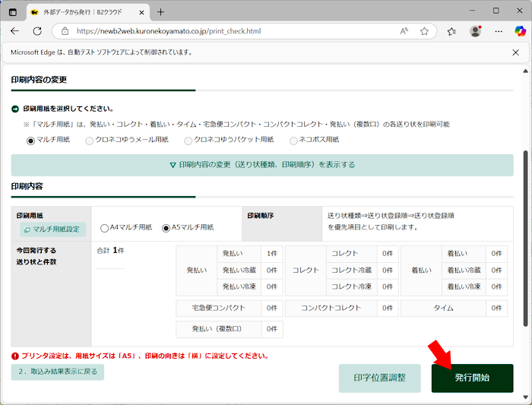Screen dimensions: 532x405
Task: Reload the page with the refresh icon
Action: click(37, 31)
